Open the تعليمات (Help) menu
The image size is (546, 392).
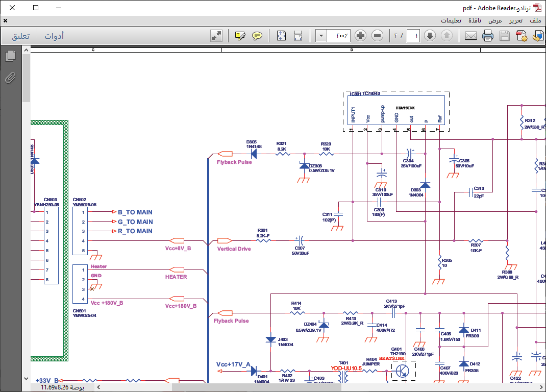[451, 20]
